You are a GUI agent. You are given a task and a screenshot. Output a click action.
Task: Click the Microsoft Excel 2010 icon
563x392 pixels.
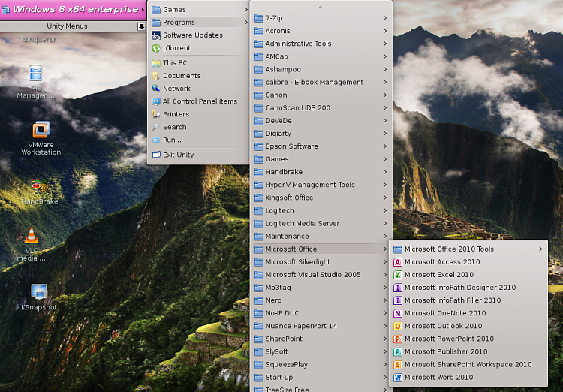(x=397, y=275)
